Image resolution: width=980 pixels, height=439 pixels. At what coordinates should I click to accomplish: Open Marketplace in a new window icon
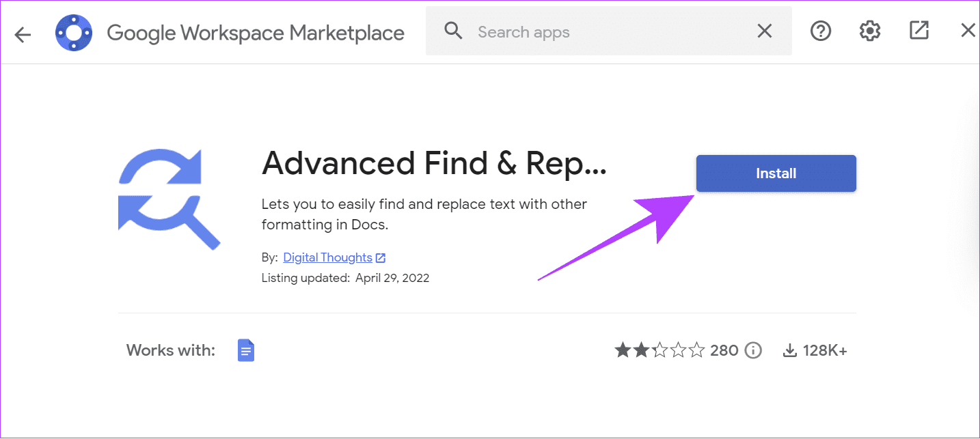click(x=919, y=30)
